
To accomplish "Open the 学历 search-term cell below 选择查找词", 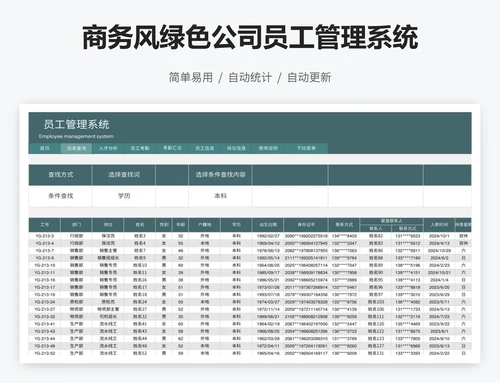I will pyautogui.click(x=124, y=196).
